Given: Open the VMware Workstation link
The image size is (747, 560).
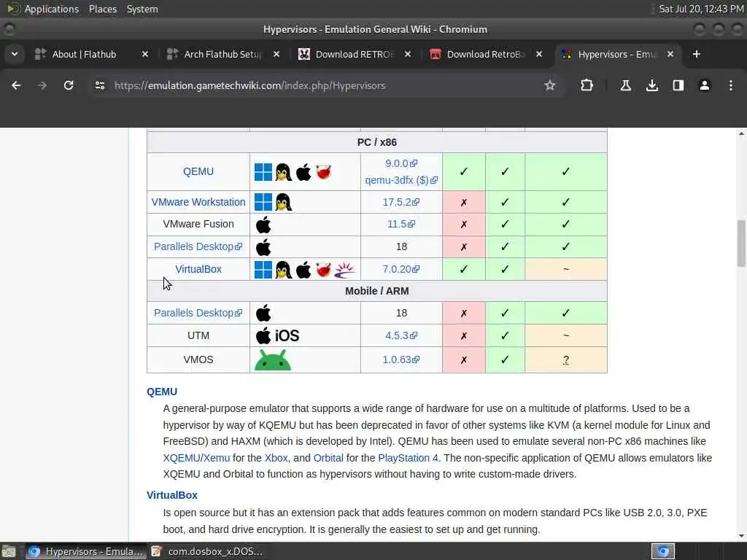Looking at the screenshot, I should click(x=198, y=202).
